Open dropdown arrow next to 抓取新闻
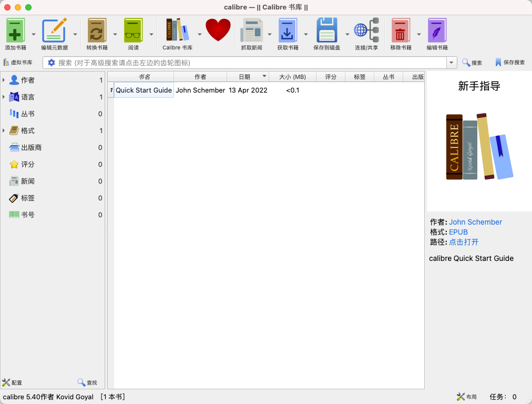 click(270, 34)
